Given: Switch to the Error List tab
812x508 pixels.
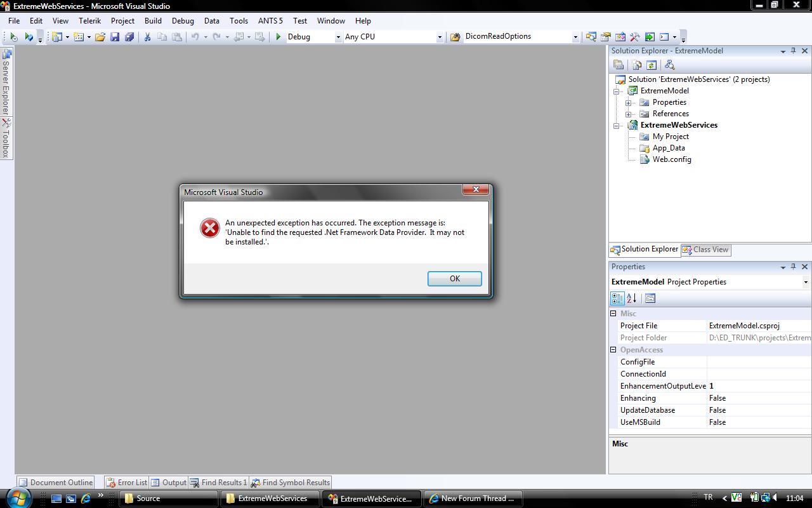Looking at the screenshot, I should [126, 483].
